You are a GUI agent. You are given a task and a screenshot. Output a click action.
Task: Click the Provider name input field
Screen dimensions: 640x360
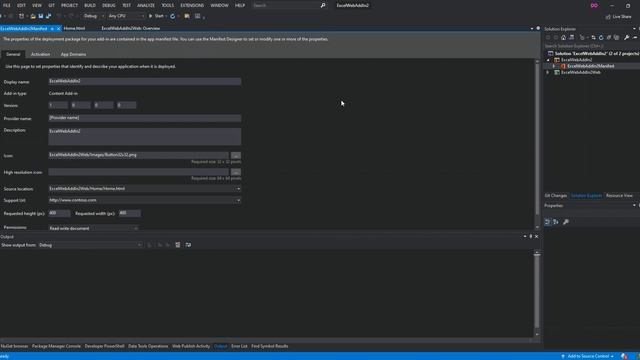tap(144, 118)
